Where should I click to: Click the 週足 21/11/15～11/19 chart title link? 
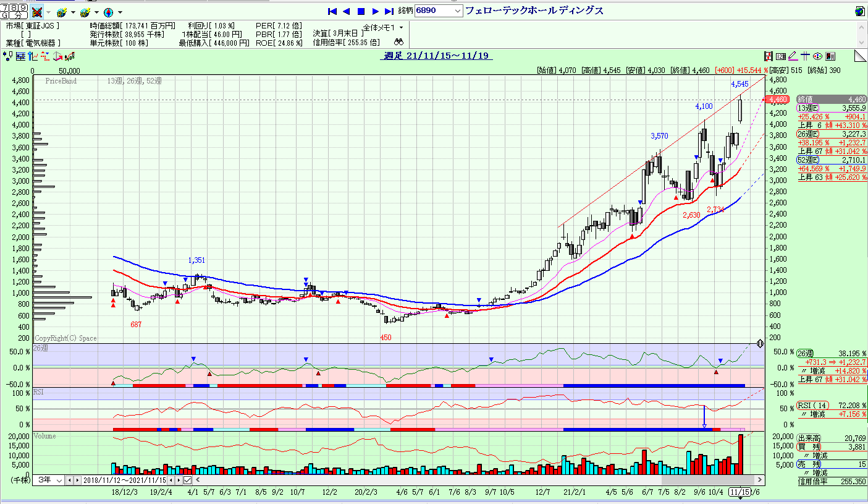[436, 56]
